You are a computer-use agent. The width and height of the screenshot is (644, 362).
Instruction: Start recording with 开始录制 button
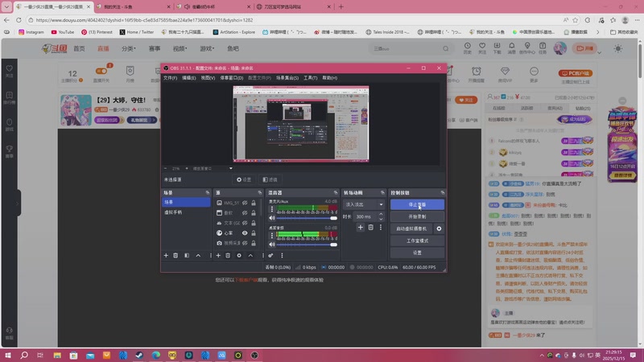(417, 216)
